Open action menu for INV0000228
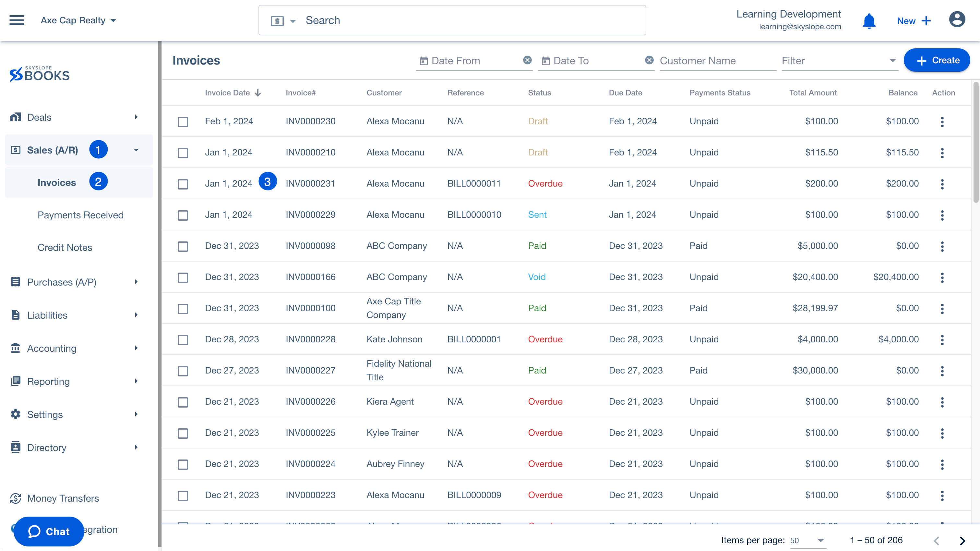980x551 pixels. (x=942, y=340)
